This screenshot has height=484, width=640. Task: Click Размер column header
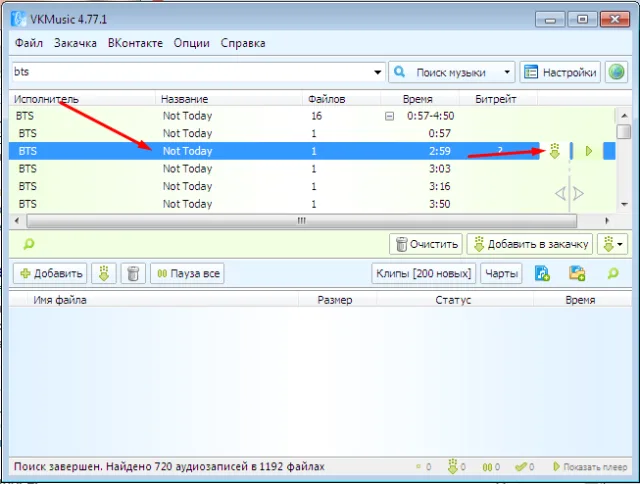(337, 300)
